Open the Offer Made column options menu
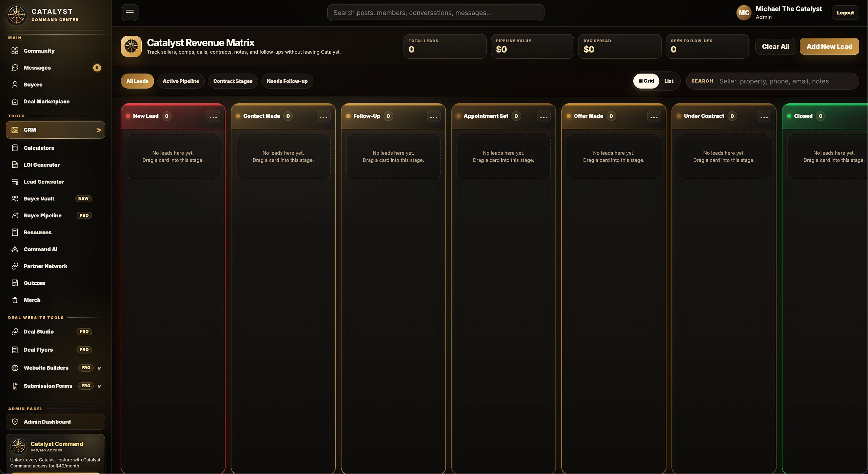This screenshot has height=474, width=868. click(x=654, y=116)
